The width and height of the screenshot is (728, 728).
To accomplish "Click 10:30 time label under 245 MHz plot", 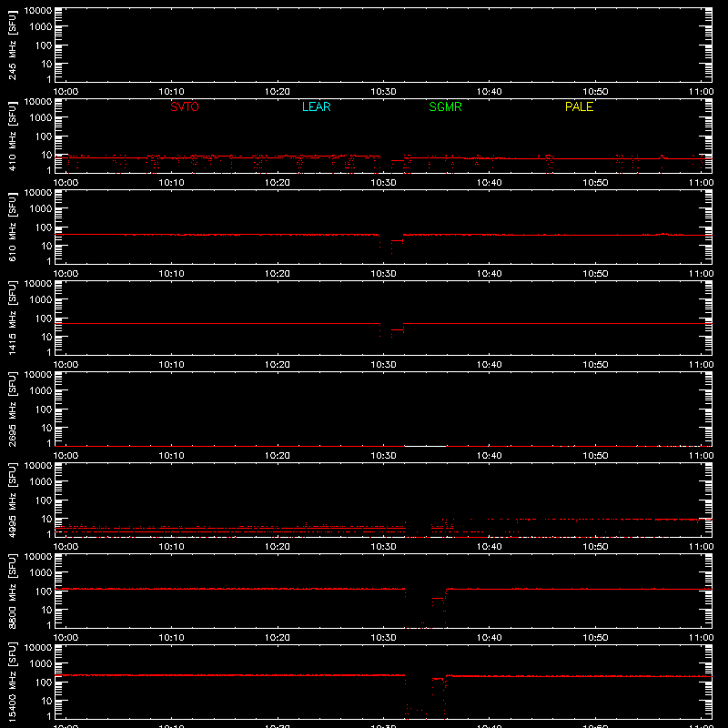I will pyautogui.click(x=383, y=92).
